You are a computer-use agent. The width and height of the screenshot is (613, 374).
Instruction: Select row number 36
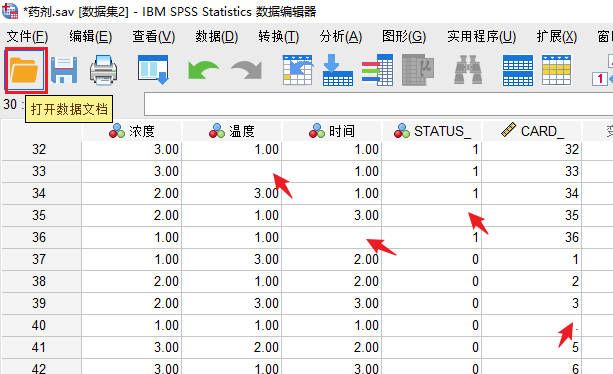[39, 237]
